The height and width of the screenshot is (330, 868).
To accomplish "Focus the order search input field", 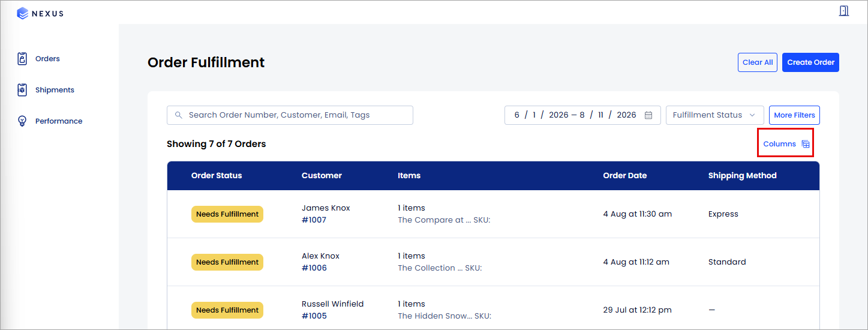I will [290, 115].
